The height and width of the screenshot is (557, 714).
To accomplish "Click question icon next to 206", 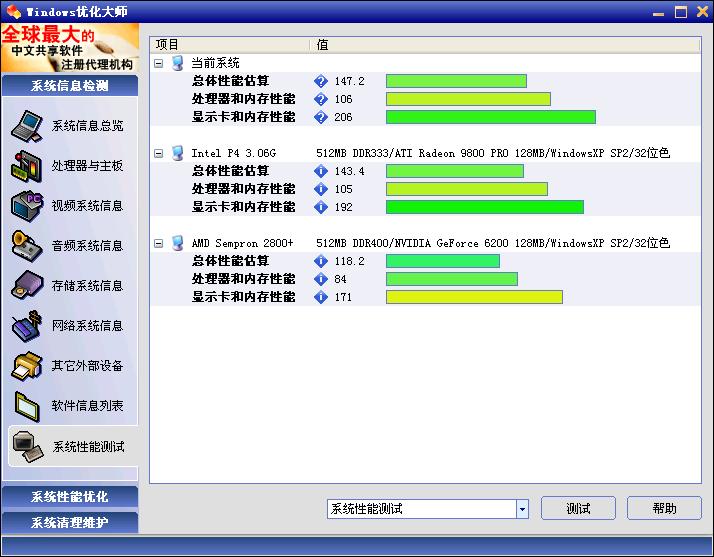I will tap(321, 117).
